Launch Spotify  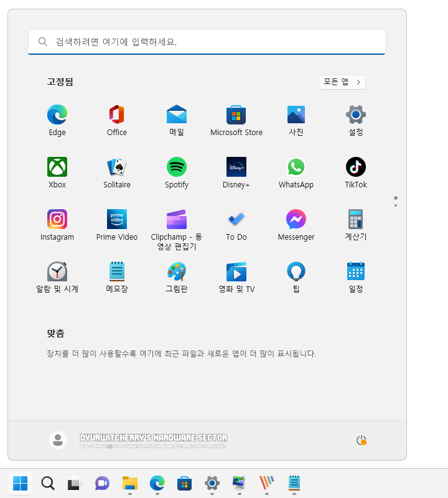[177, 173]
